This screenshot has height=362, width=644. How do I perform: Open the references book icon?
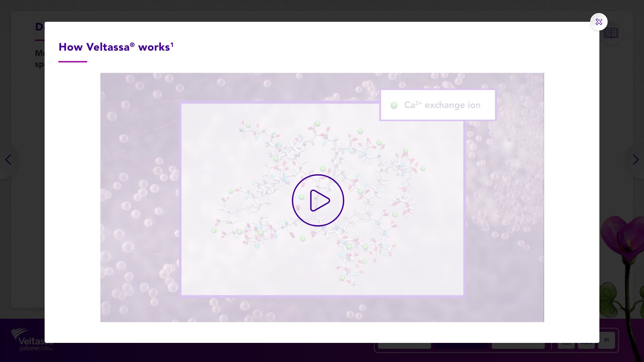pos(611,33)
